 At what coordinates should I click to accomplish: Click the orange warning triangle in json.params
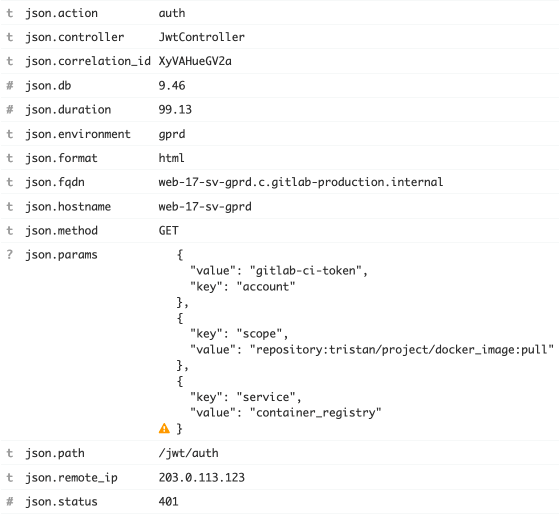[x=164, y=428]
